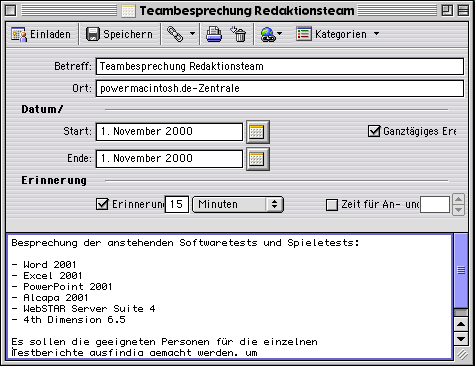Expand the Kategorien dropdown arrow

pos(376,34)
